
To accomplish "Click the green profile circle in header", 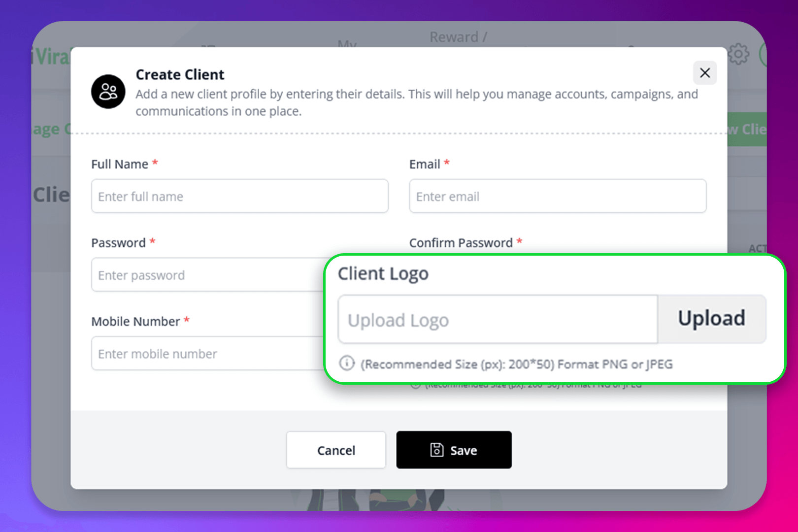I will (763, 55).
